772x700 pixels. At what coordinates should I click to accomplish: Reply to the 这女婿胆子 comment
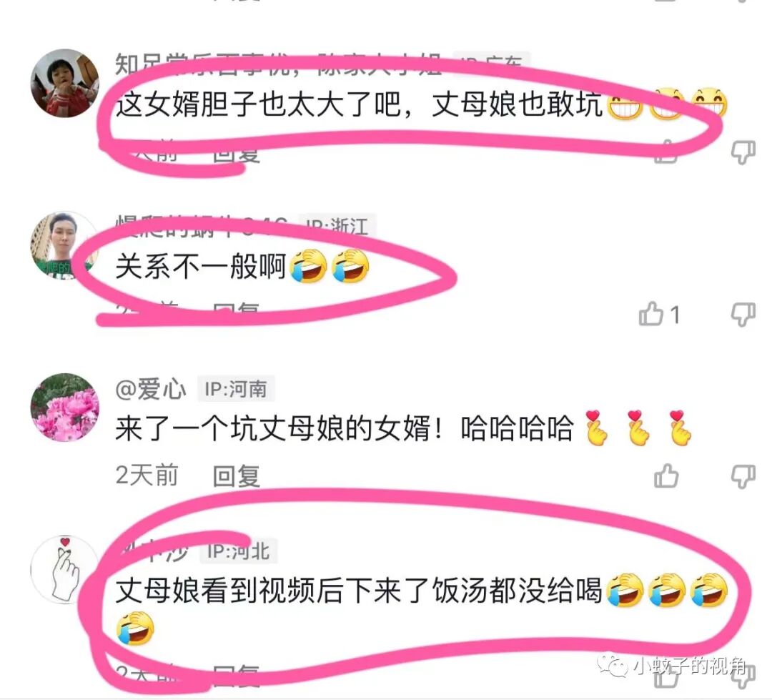pos(236,153)
